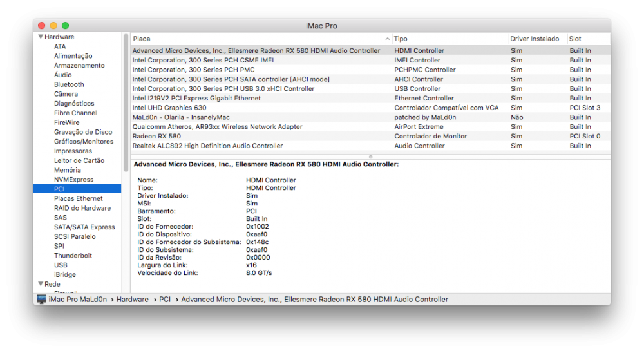
Task: Select the highlighted PCI sidebar item
Action: click(x=77, y=189)
